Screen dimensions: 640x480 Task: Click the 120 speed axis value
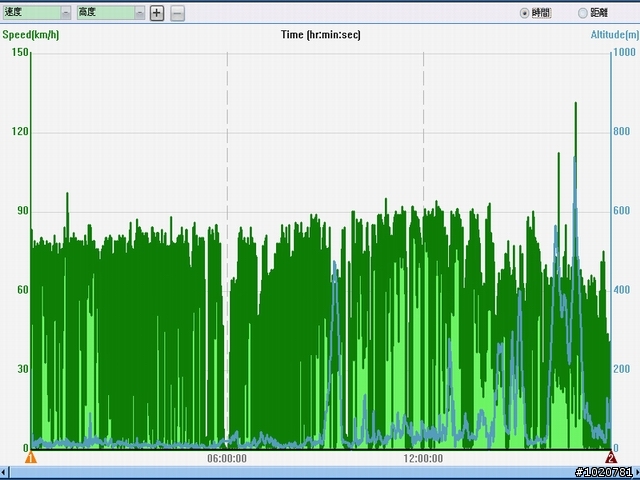click(x=20, y=131)
